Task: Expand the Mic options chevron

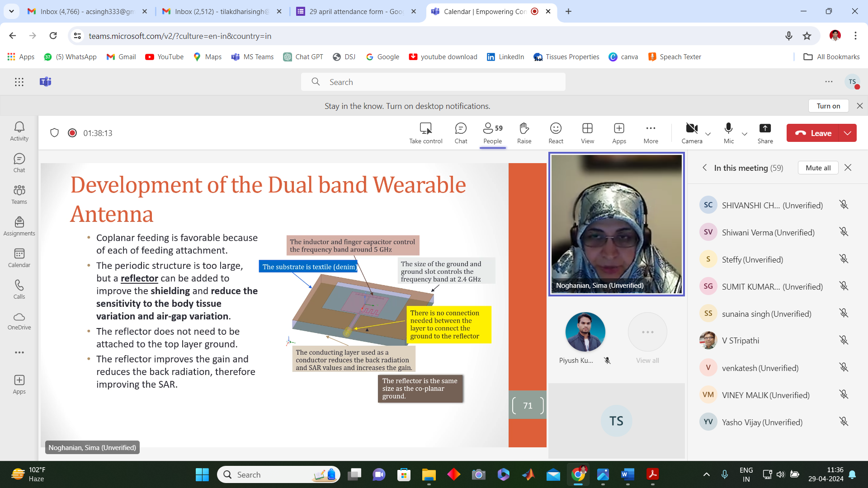Action: point(745,134)
